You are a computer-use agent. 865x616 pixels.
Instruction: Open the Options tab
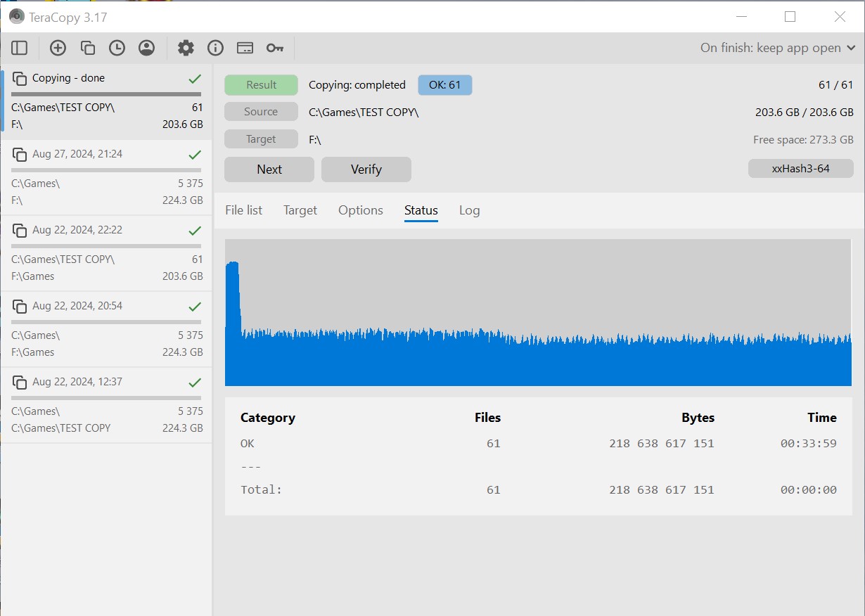click(x=361, y=210)
